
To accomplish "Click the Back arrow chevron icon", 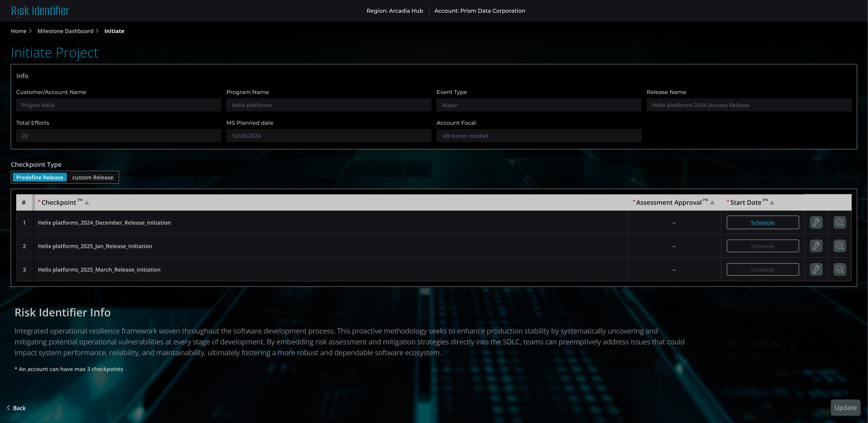I will [8, 408].
